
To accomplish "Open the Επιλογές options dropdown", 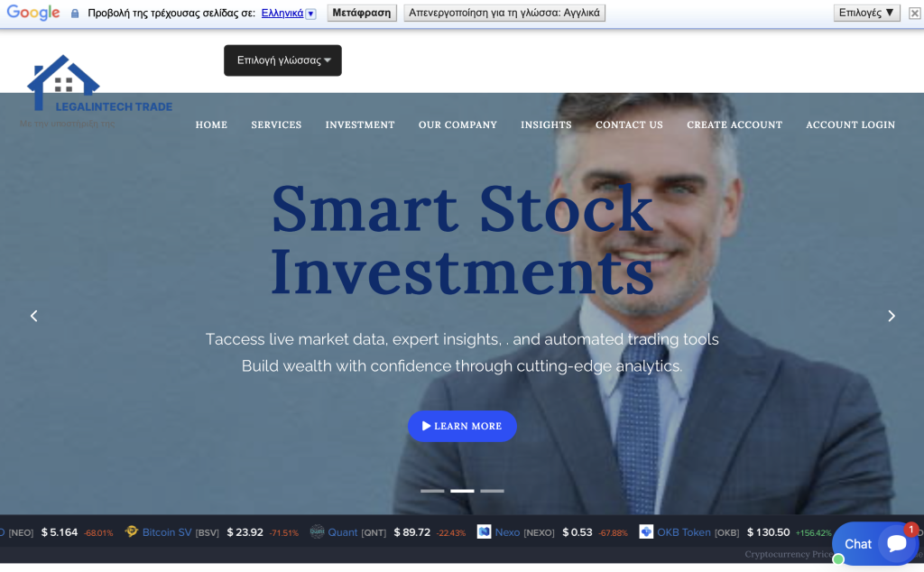I will [866, 13].
